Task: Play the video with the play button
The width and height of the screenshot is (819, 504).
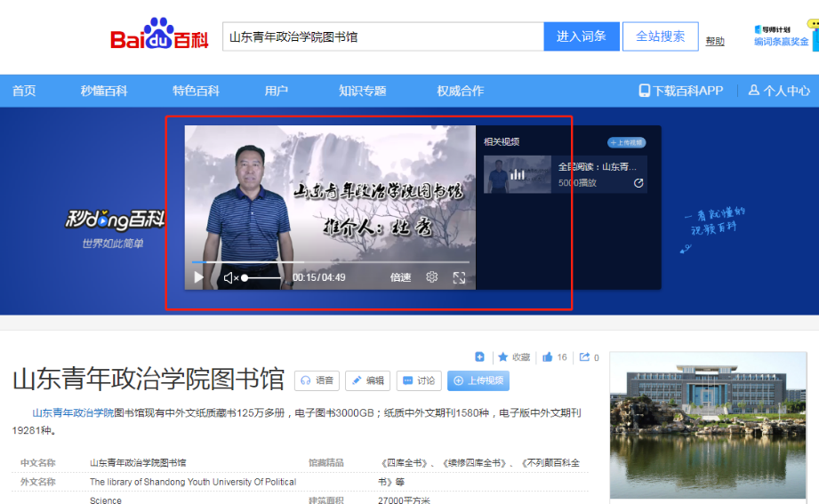Action: (198, 277)
